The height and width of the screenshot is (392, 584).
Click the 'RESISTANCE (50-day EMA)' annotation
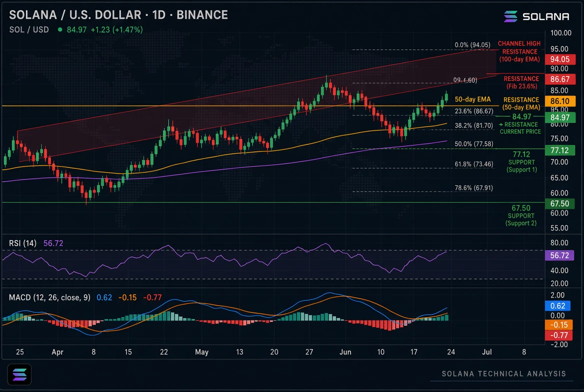tap(521, 103)
